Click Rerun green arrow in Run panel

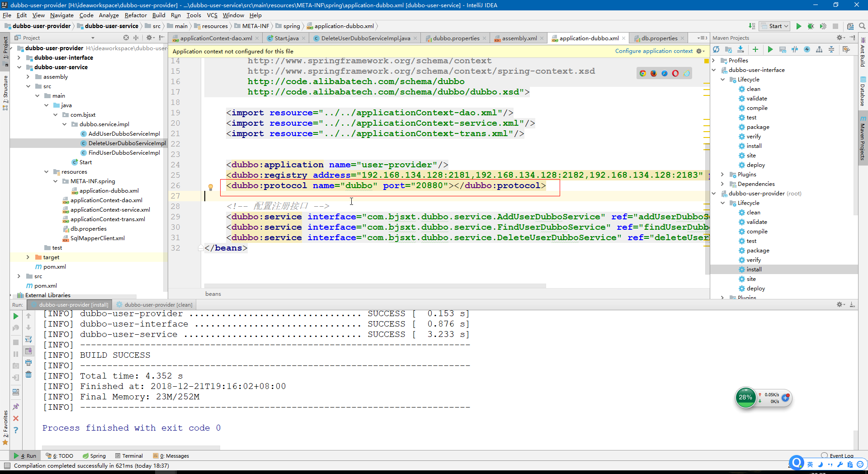[x=16, y=316]
